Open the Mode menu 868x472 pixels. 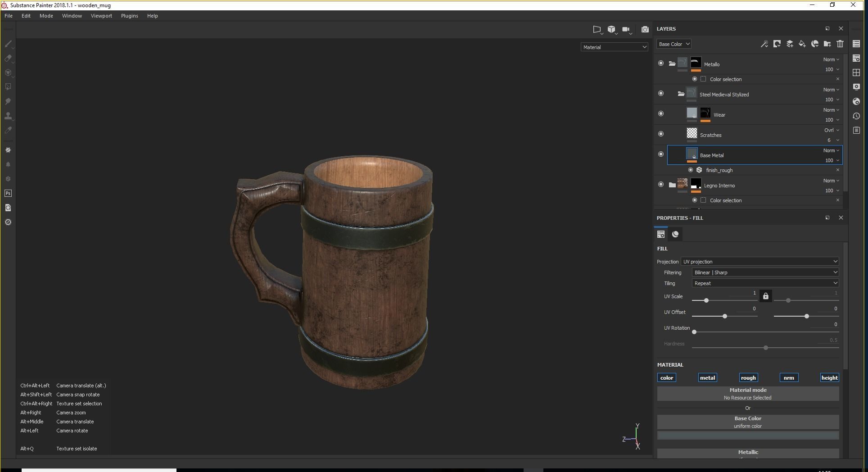46,16
